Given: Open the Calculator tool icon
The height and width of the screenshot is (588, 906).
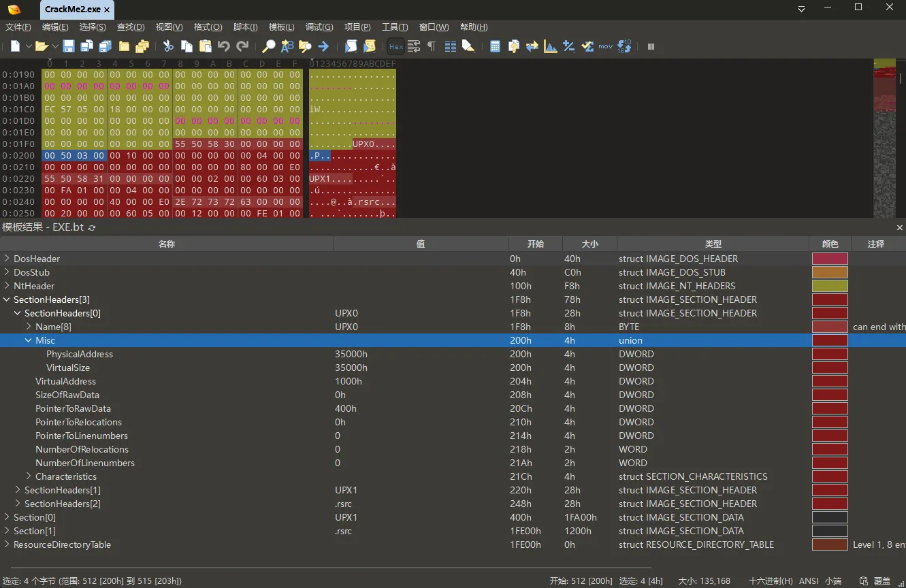Looking at the screenshot, I should pyautogui.click(x=495, y=46).
